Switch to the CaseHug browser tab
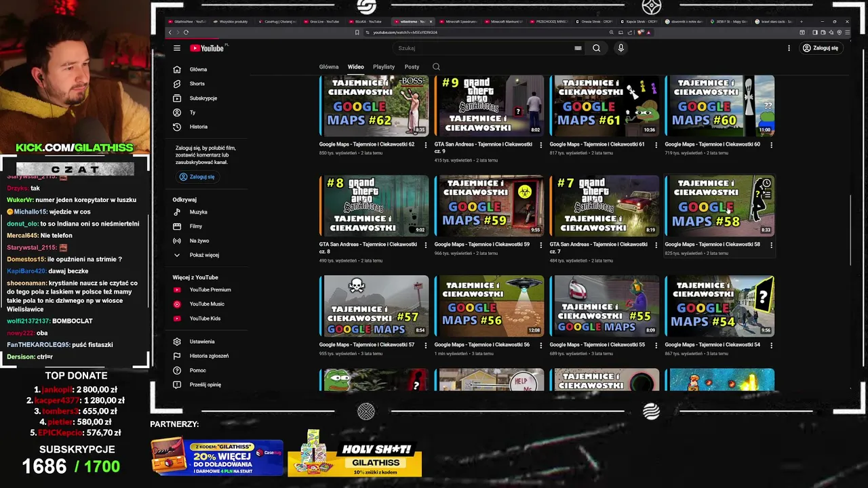Screen dimensions: 868x488 click(x=277, y=22)
